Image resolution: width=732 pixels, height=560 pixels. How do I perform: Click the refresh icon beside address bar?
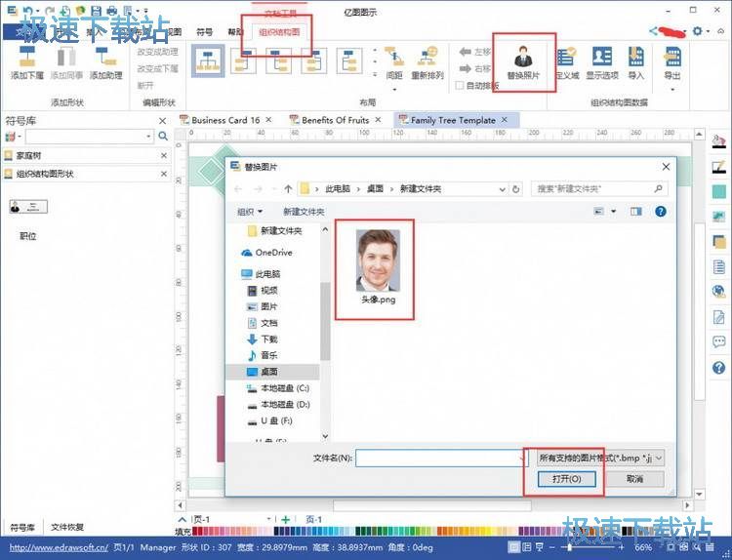coord(516,189)
